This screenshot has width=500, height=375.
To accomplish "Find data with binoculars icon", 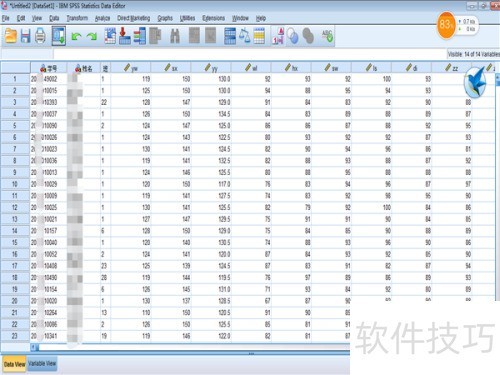I will click(175, 36).
